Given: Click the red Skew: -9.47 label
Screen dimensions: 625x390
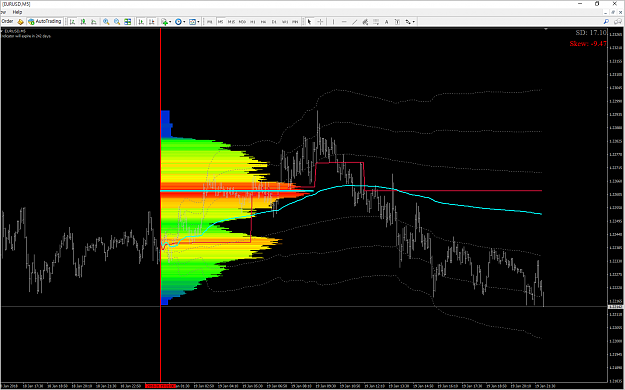Looking at the screenshot, I should click(x=588, y=43).
